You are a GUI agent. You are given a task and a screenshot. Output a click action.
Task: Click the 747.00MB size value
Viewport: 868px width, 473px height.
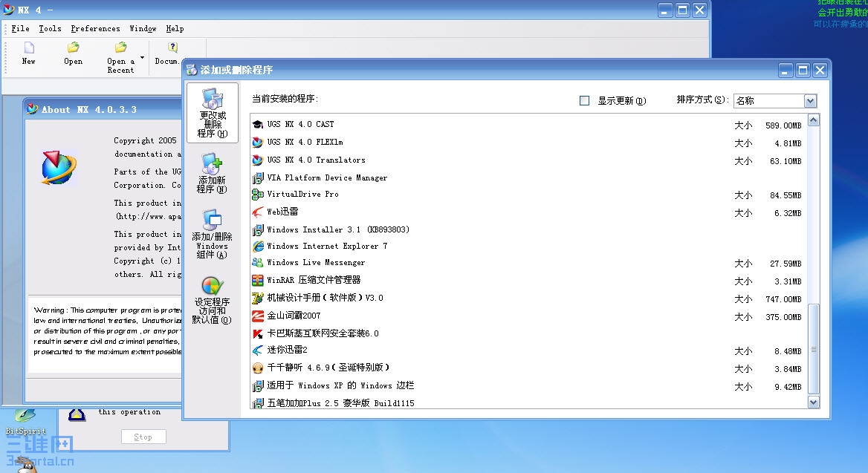783,299
